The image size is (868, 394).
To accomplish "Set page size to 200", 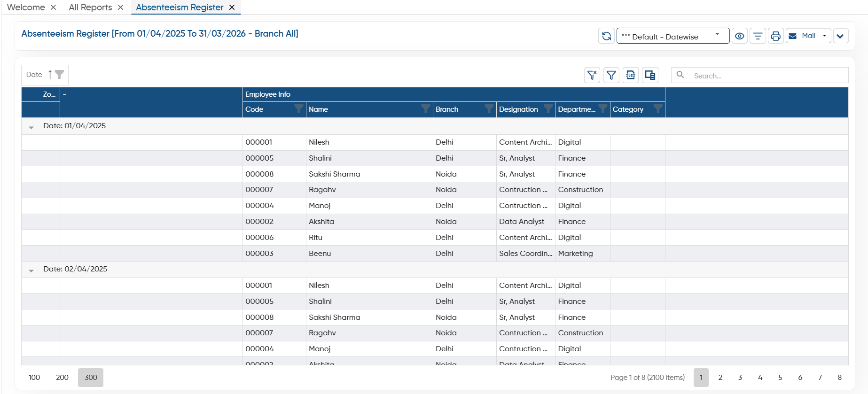I will pos(62,378).
